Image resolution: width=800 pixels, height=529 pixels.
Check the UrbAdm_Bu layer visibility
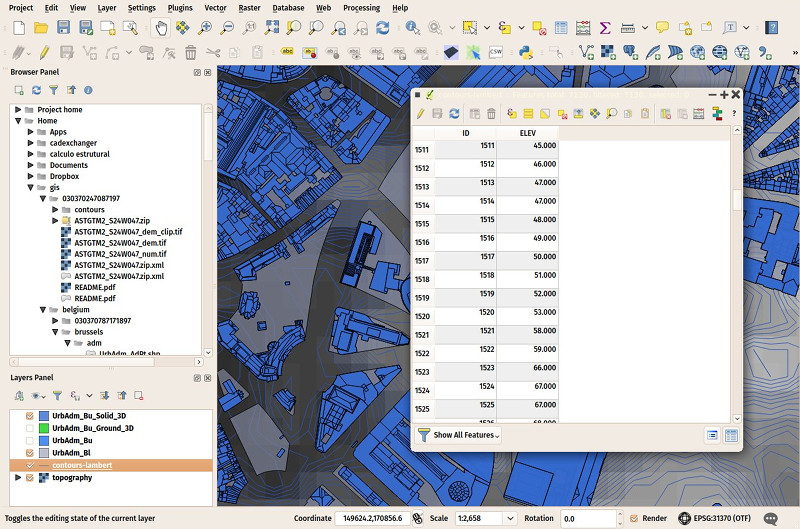(x=30, y=440)
